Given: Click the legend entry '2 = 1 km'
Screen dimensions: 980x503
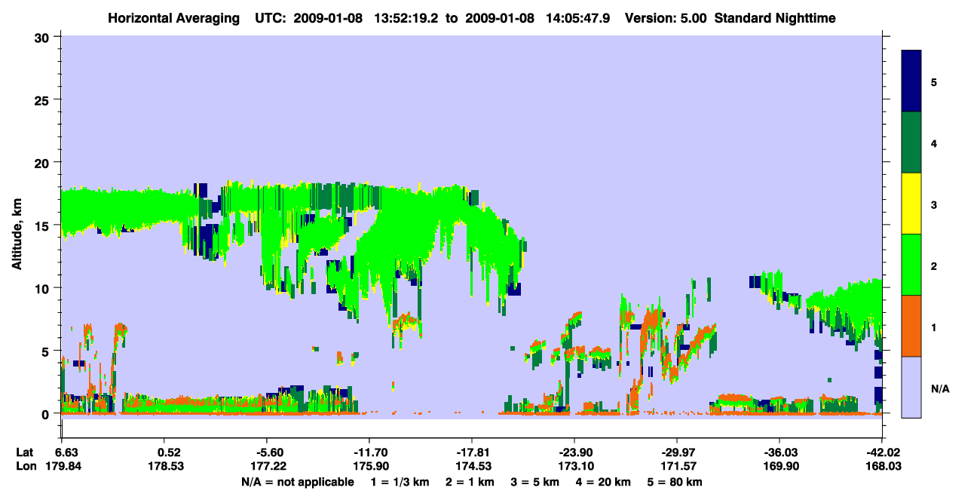Looking at the screenshot, I should pyautogui.click(x=470, y=482).
